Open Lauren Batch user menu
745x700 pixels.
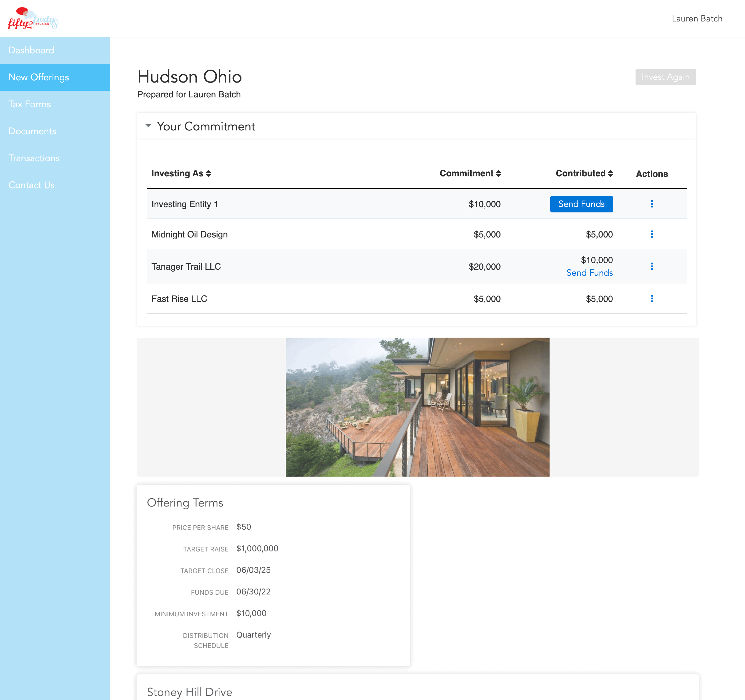[x=697, y=19]
